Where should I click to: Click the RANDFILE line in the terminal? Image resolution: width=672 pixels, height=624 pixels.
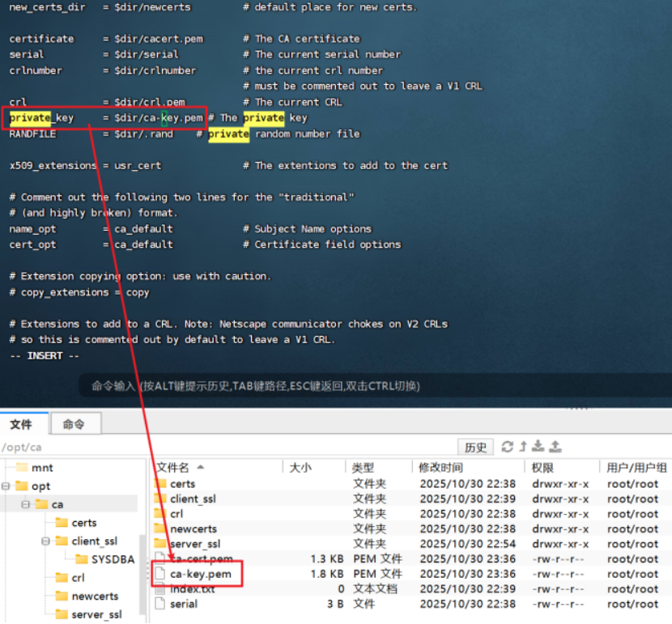point(185,134)
